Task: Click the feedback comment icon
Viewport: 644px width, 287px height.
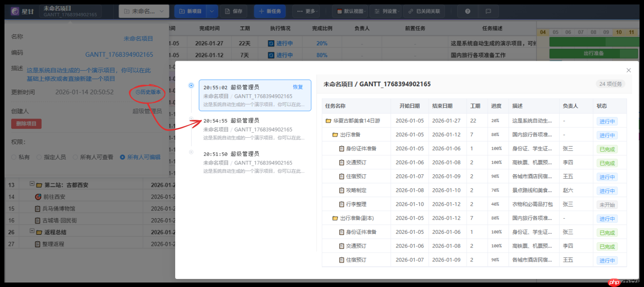Action: point(488,11)
